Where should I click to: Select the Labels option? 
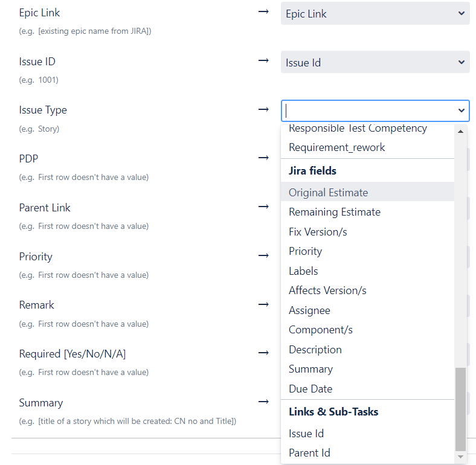click(x=367, y=271)
